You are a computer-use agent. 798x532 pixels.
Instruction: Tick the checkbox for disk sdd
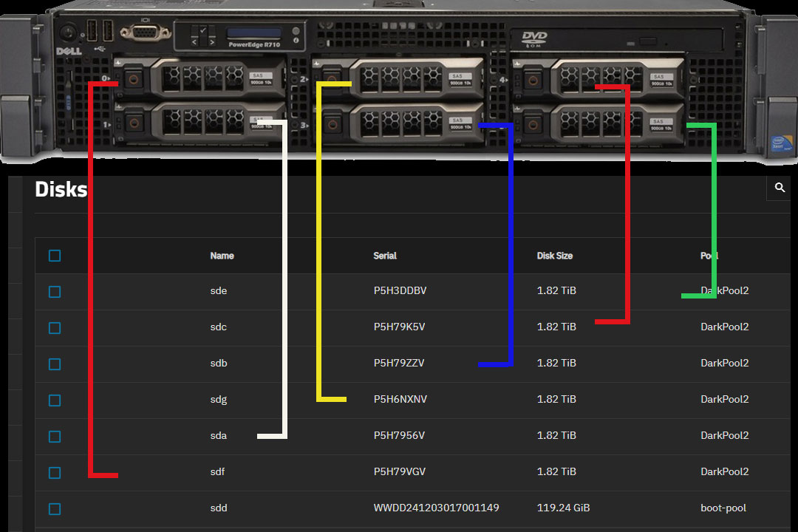(x=55, y=508)
